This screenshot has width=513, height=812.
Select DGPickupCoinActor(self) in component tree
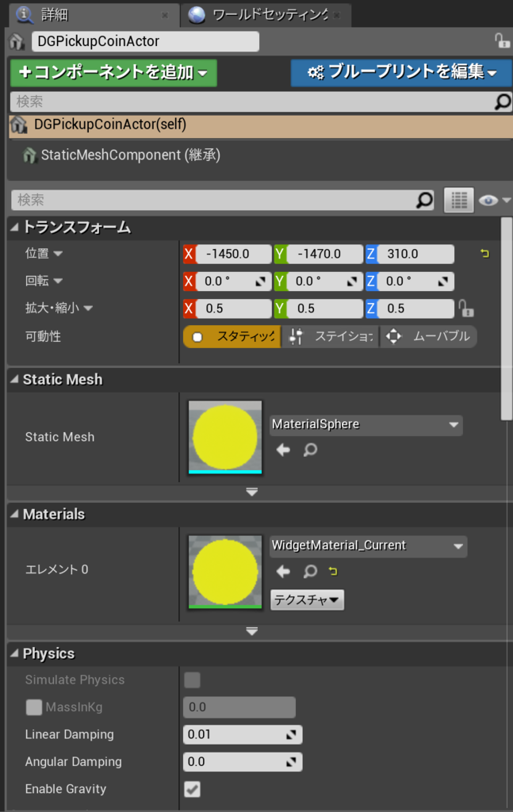[x=260, y=125]
